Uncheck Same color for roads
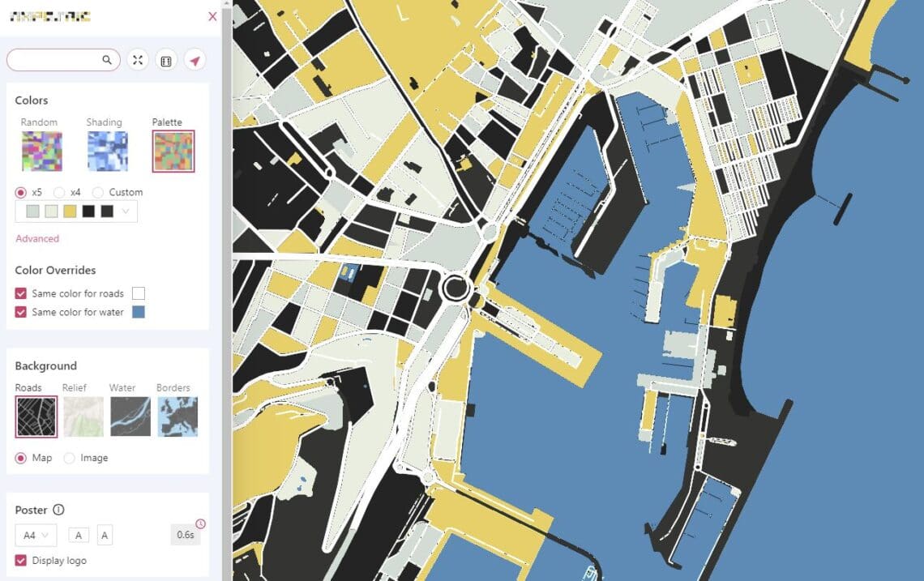Image resolution: width=924 pixels, height=581 pixels. tap(21, 293)
